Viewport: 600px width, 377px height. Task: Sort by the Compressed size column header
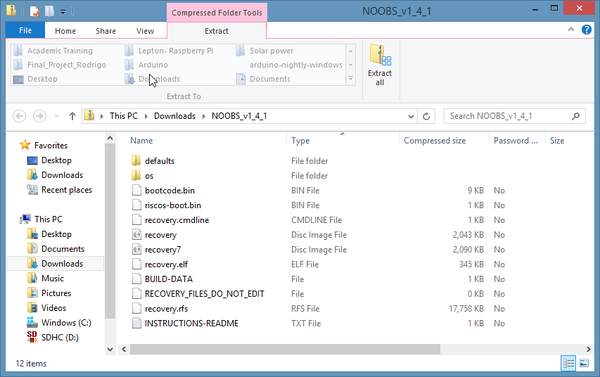[435, 140]
